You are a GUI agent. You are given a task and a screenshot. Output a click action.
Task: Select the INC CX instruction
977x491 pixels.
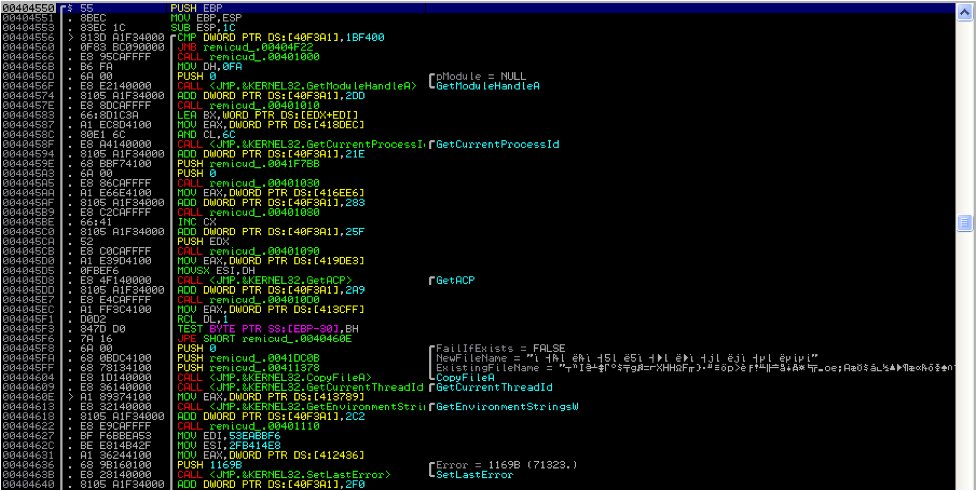pos(196,222)
